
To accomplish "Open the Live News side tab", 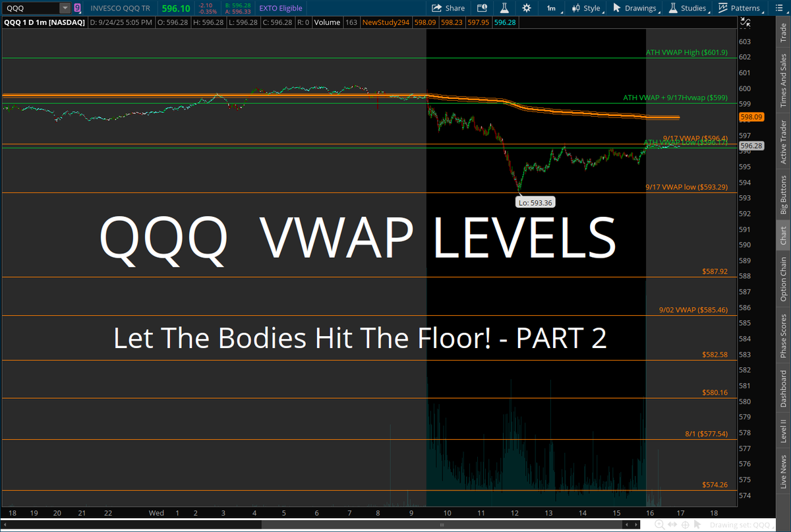I will click(783, 471).
